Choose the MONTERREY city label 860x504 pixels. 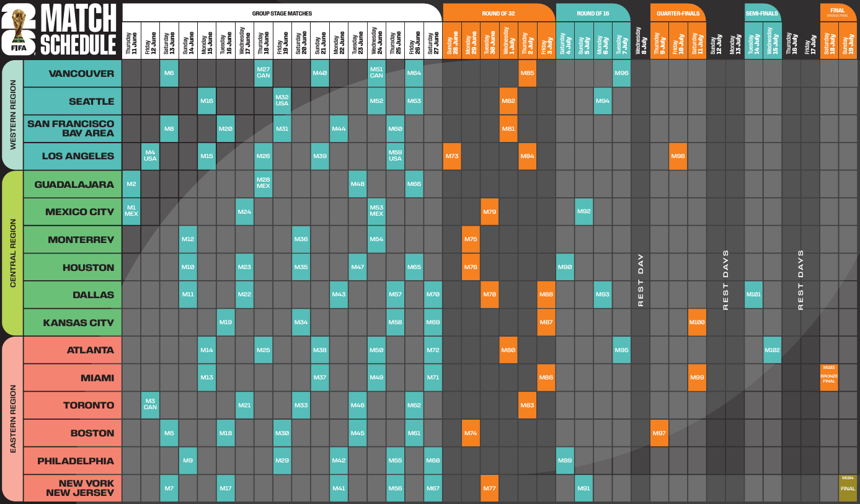coord(73,239)
